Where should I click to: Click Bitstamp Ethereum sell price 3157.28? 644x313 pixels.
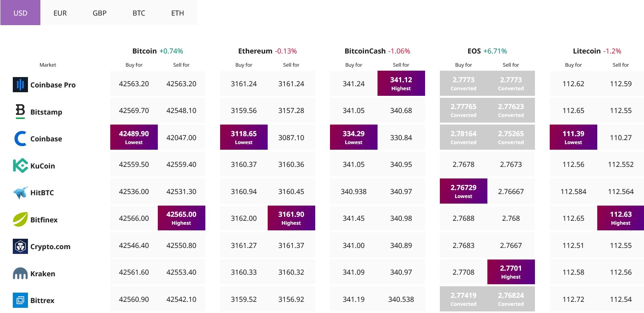[291, 111]
